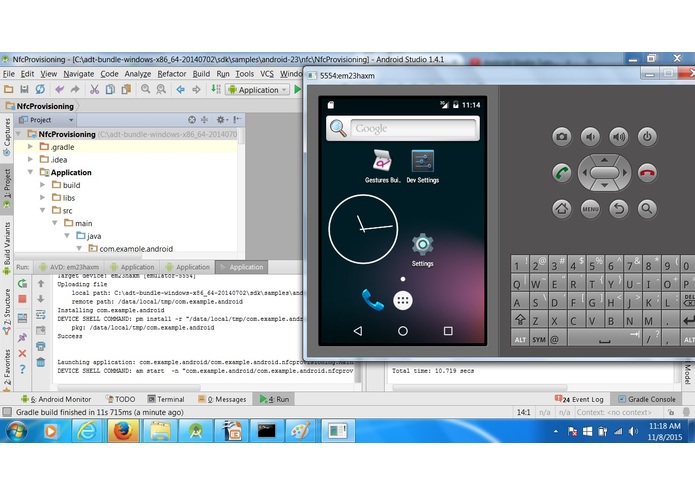Viewport: 695px width, 494px height.
Task: Collapse the Application module node
Action: tap(30, 172)
